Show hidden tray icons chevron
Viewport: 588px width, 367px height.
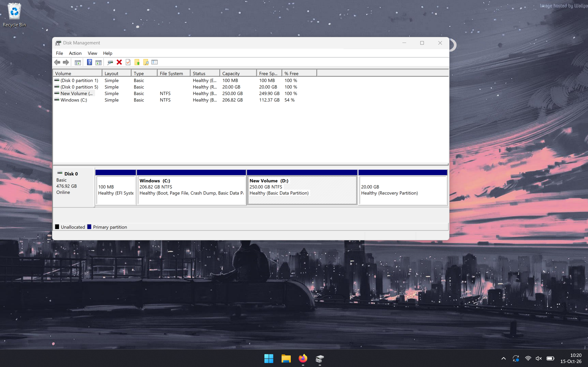503,358
